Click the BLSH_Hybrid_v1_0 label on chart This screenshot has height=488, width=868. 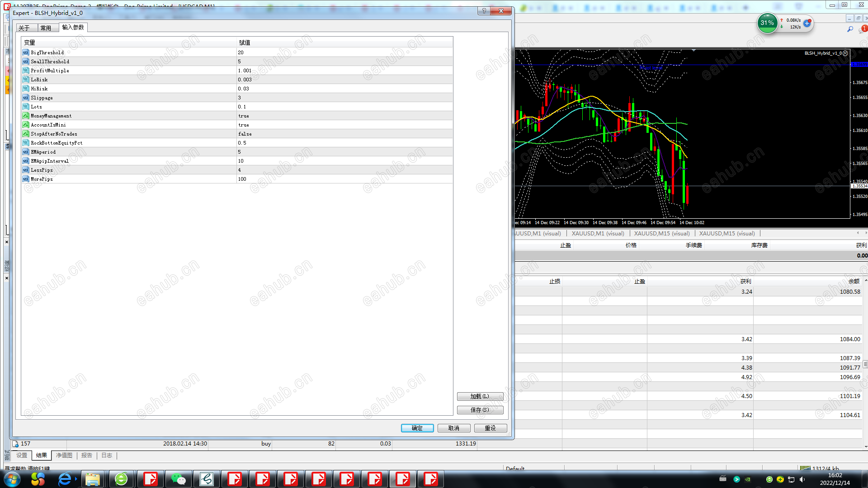point(823,53)
